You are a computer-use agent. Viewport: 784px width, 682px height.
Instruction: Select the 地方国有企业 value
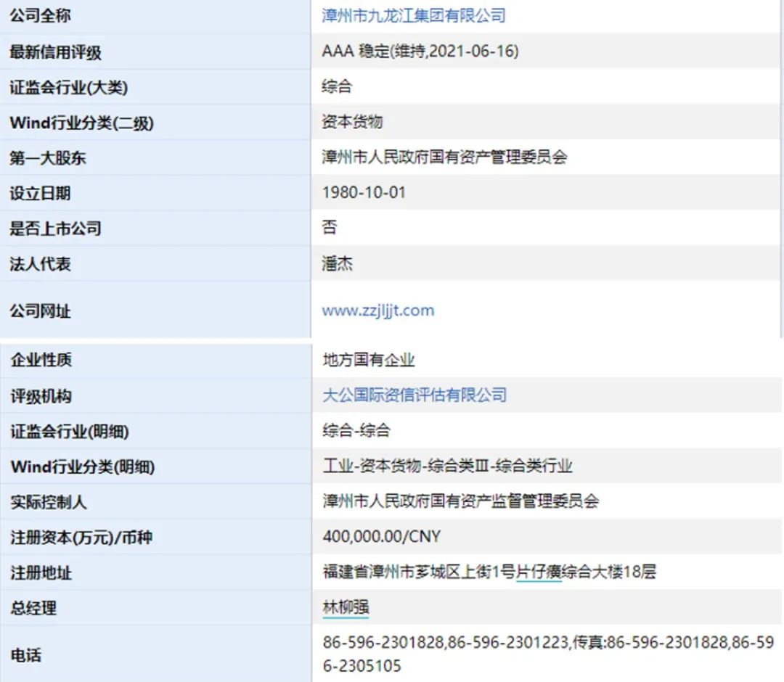tap(369, 360)
